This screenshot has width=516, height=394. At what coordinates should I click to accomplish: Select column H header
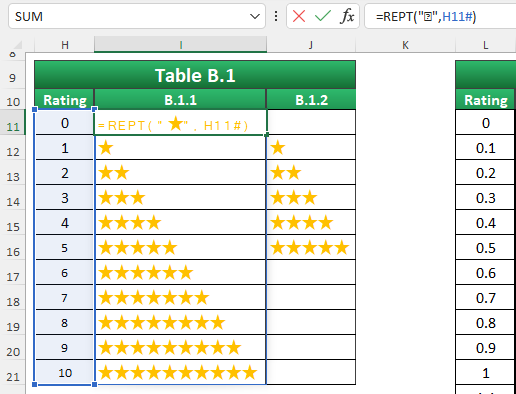point(65,45)
